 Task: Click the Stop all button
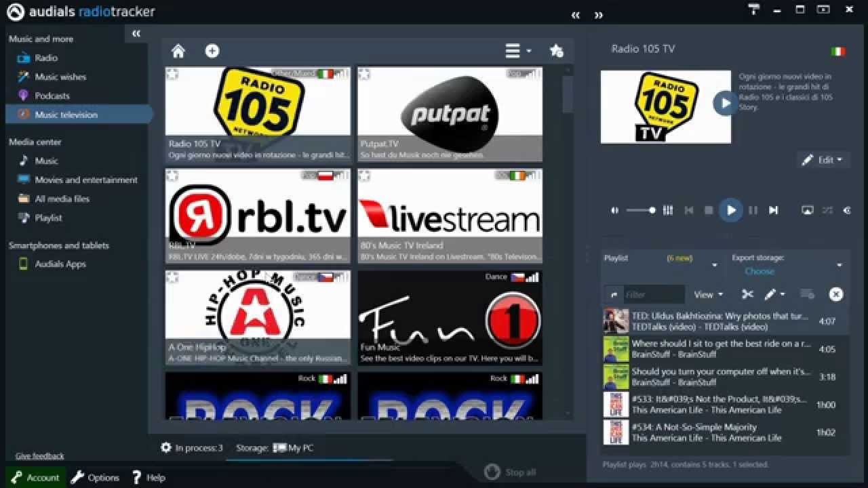(x=511, y=472)
